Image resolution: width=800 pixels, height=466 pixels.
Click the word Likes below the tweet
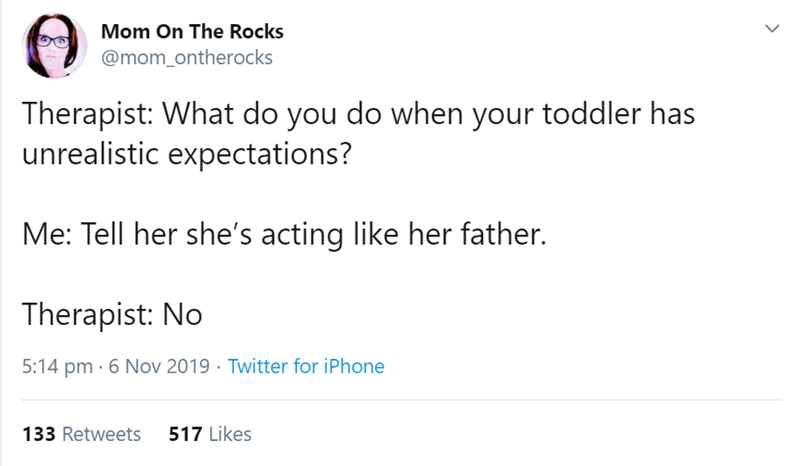[x=231, y=434]
